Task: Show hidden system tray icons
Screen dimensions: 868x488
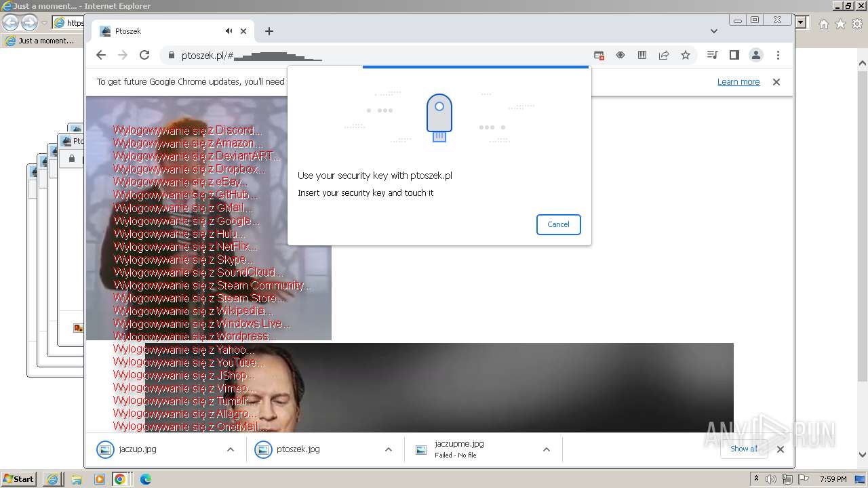Action: 757,479
